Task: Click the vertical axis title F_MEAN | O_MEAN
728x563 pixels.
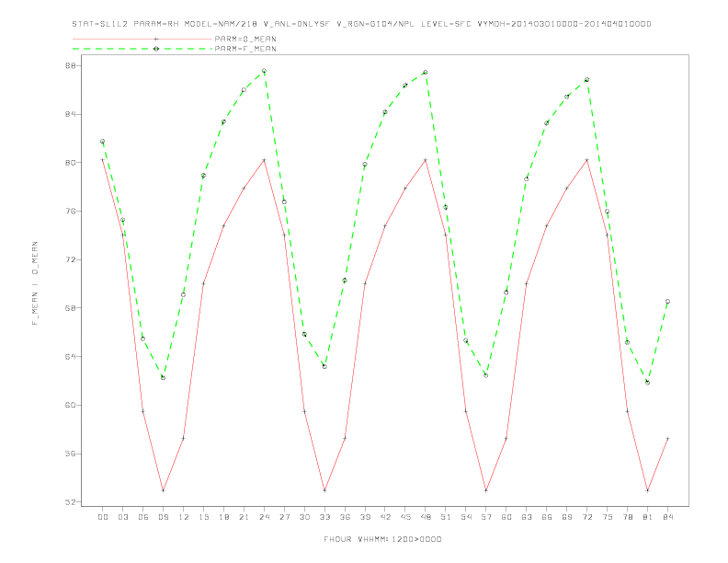Action: click(x=35, y=283)
